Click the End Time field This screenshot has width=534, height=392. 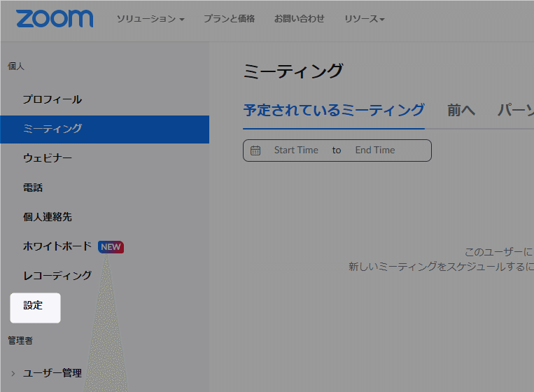click(x=375, y=150)
